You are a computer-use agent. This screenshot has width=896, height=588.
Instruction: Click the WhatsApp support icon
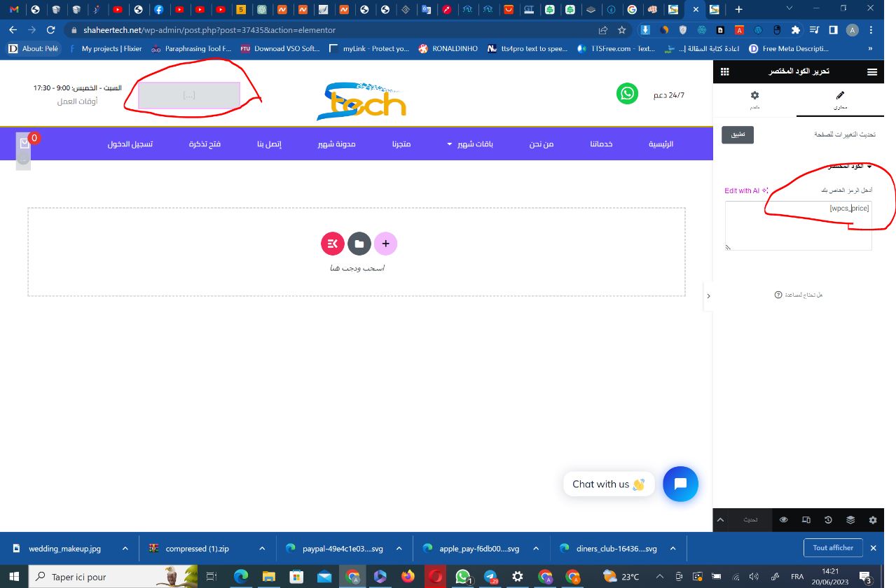tap(627, 94)
